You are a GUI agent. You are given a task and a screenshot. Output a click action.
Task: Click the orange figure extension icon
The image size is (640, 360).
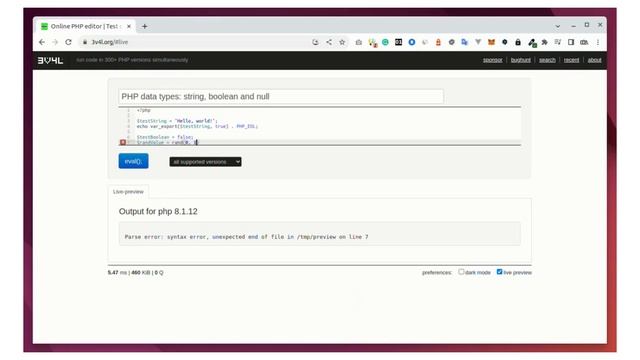(x=438, y=42)
